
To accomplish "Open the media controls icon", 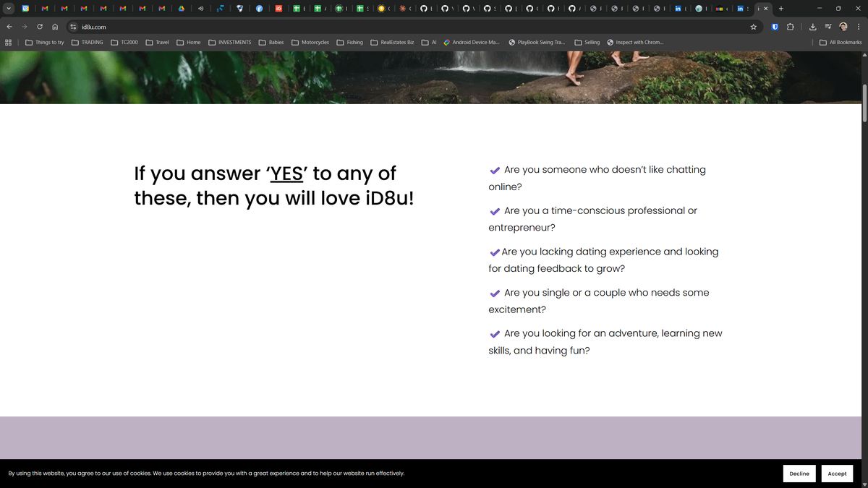I will [828, 27].
